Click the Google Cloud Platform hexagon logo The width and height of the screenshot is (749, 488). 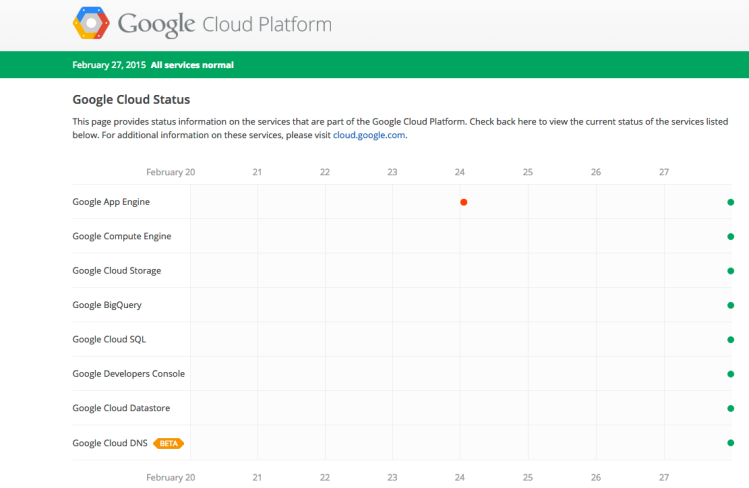coord(91,23)
